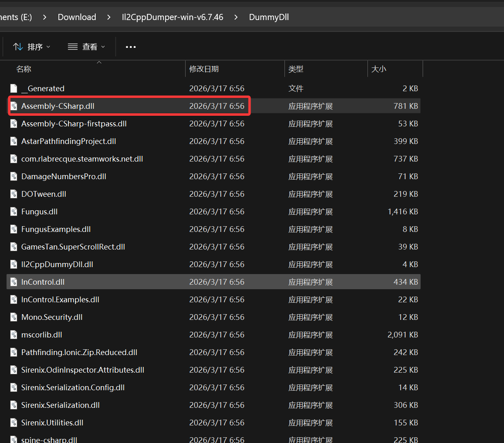Click the 应用程序扩展 type of GamesTan.SuperScrollRect.dll
Screen dimensions: 504x443
311,247
